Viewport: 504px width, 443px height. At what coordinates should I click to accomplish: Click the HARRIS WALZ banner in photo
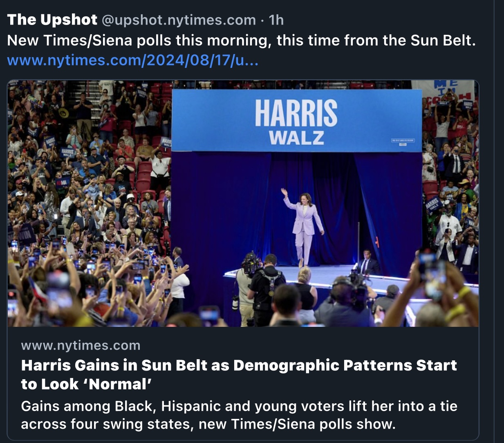tap(297, 121)
